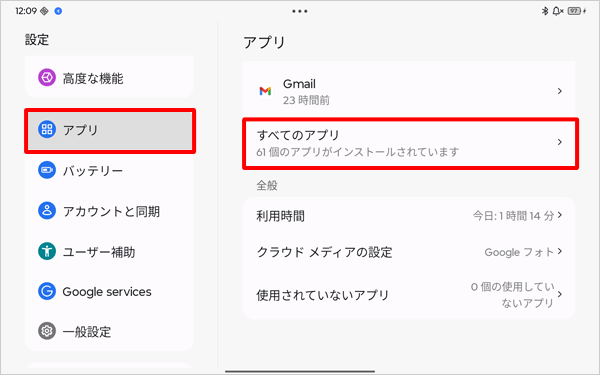Click the Gmail app icon
The height and width of the screenshot is (375, 600).
tap(265, 91)
